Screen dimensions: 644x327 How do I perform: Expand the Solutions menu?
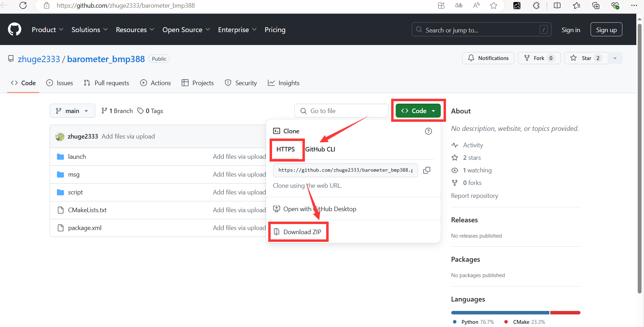click(89, 30)
